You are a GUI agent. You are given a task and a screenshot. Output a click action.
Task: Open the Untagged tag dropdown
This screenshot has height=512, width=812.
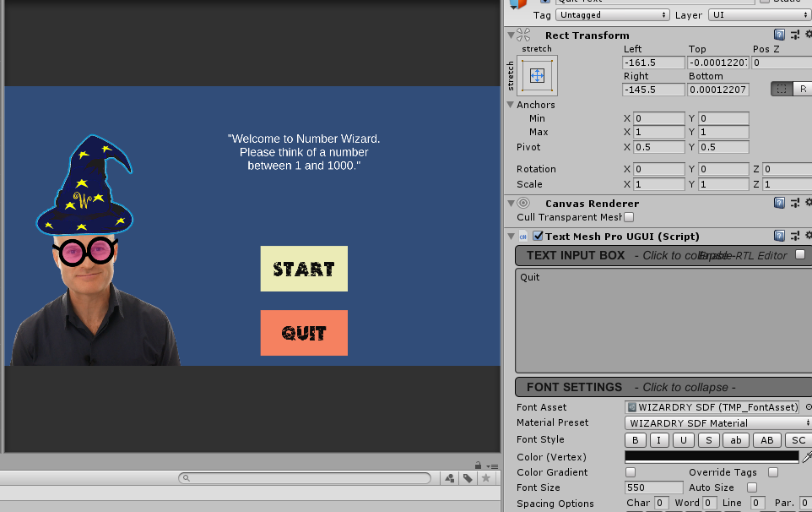[613, 14]
